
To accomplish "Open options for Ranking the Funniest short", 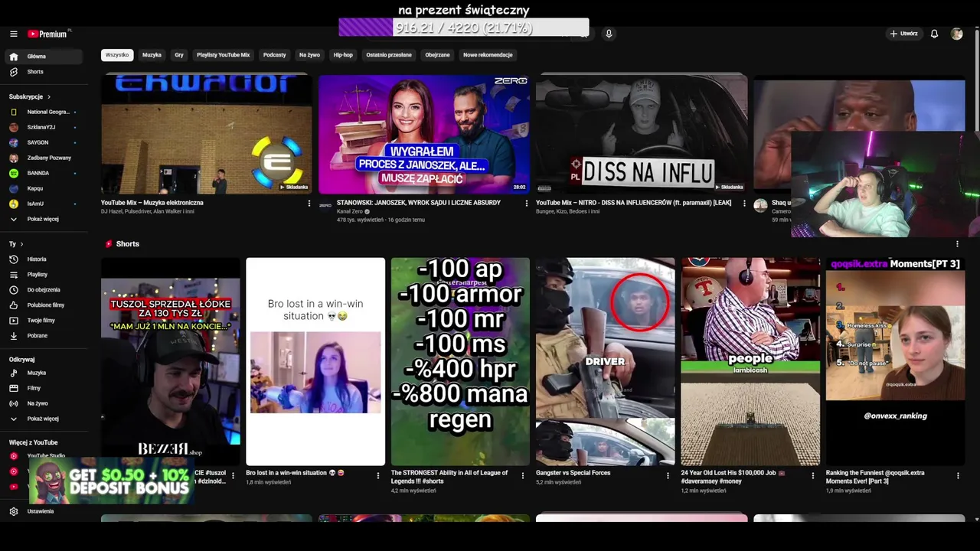I will (958, 475).
